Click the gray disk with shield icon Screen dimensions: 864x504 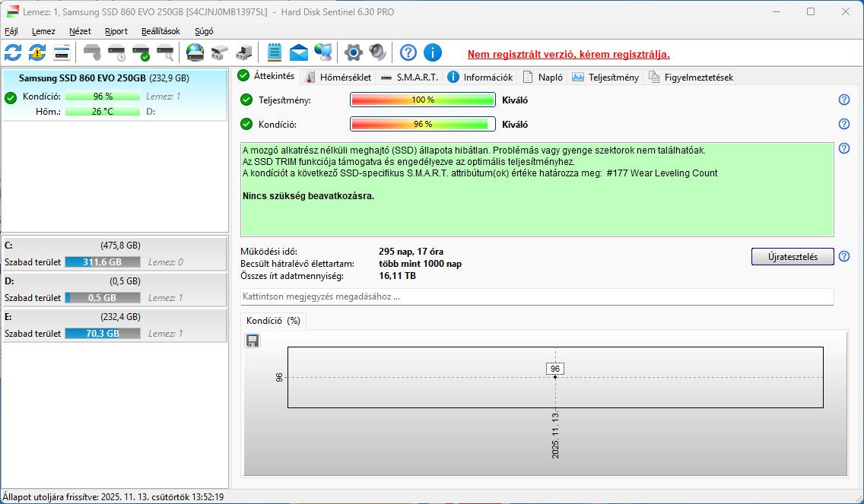pos(92,53)
